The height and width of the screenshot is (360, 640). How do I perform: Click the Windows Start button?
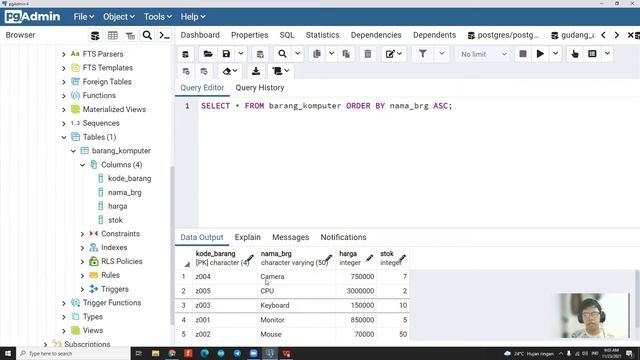[8, 353]
